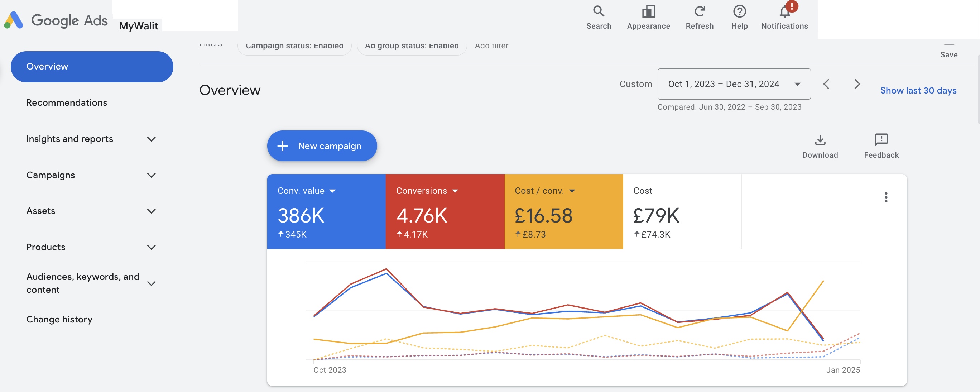Click the Refresh icon
This screenshot has height=392, width=980.
click(x=699, y=11)
